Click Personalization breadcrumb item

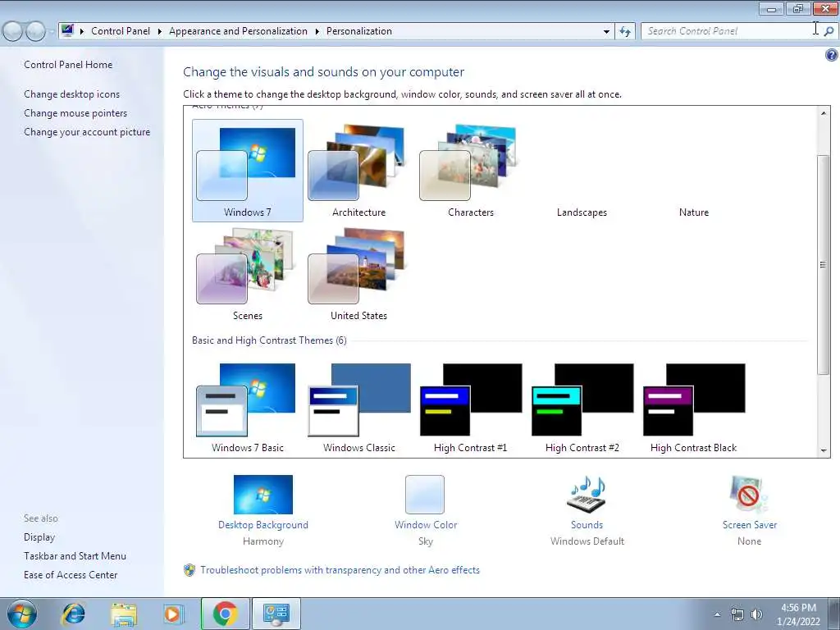click(359, 31)
